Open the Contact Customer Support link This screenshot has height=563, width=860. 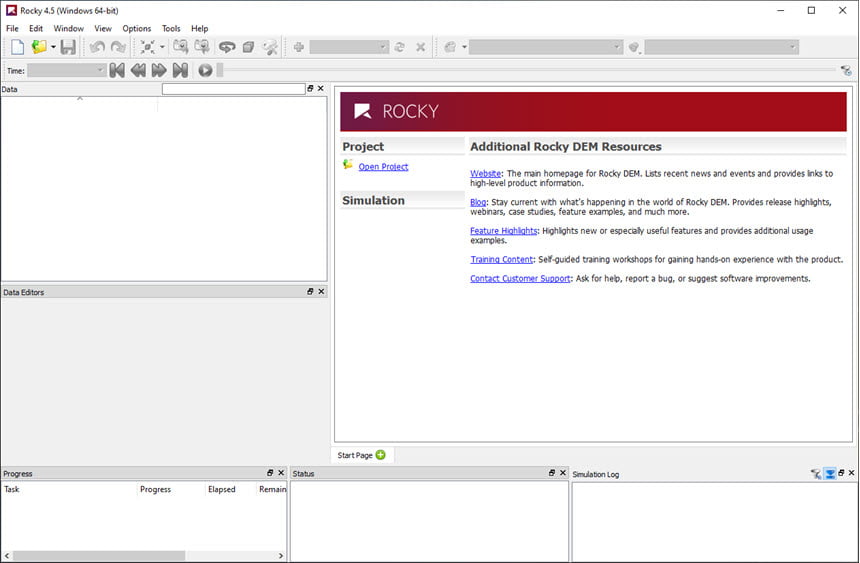(x=520, y=279)
